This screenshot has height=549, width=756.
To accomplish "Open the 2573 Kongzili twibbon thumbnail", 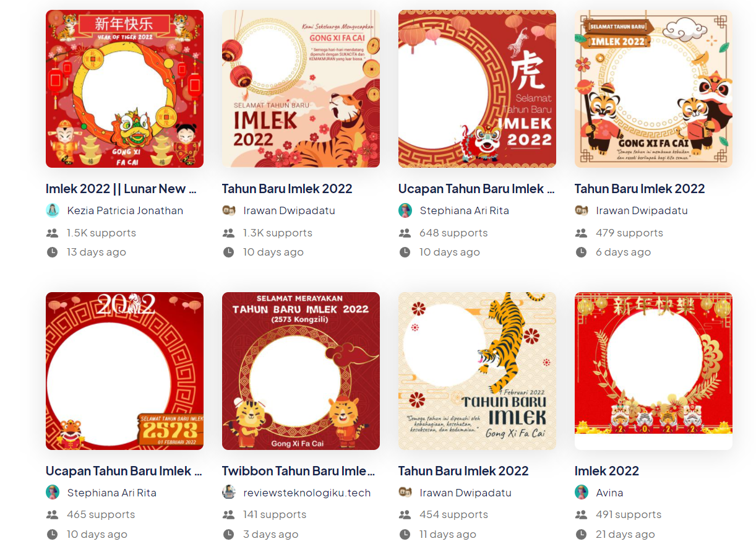I will [301, 371].
